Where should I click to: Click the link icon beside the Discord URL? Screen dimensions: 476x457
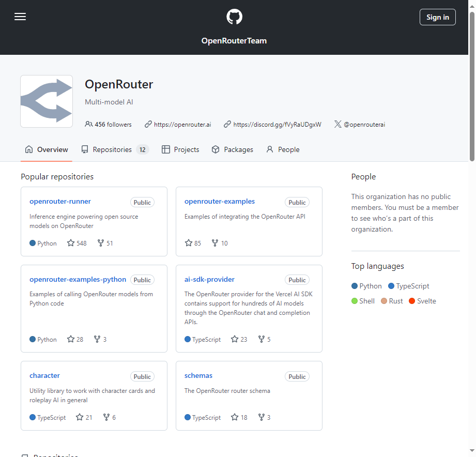227,124
